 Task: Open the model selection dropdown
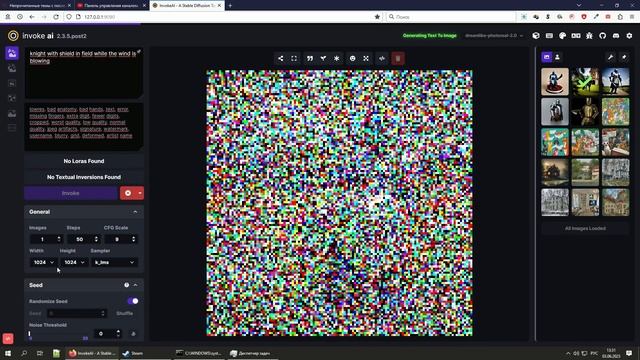click(494, 36)
